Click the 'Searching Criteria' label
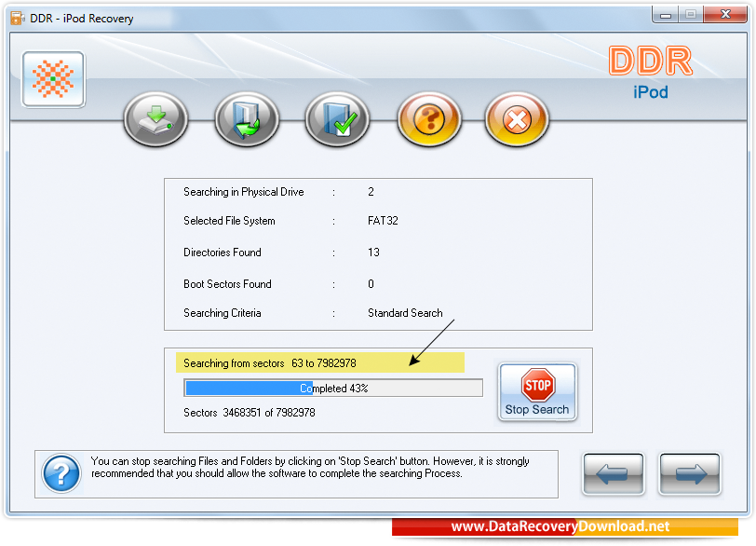Screen dimensions: 756x546 [223, 313]
